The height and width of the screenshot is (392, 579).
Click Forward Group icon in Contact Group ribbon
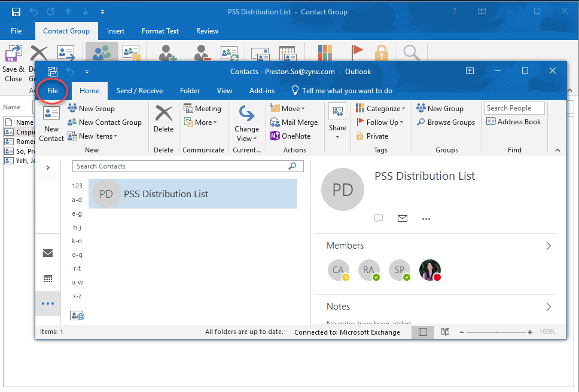point(66,53)
